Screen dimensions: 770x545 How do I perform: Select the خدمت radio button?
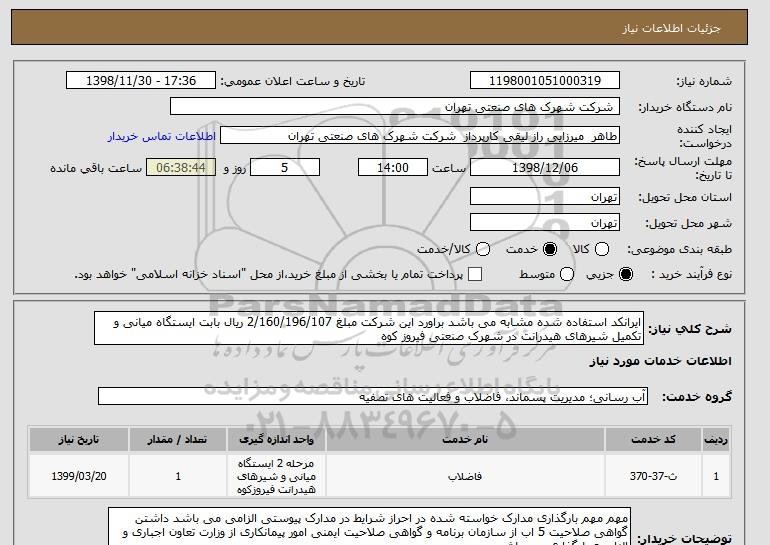click(x=550, y=249)
